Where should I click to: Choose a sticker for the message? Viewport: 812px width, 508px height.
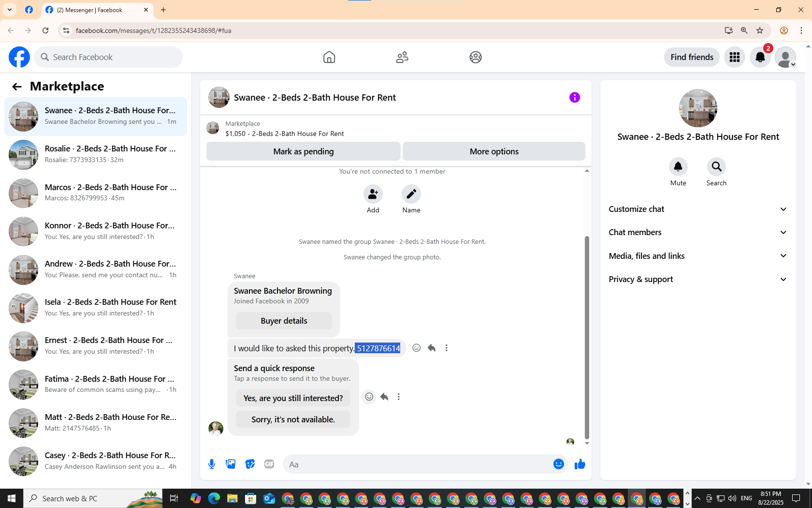click(x=250, y=464)
